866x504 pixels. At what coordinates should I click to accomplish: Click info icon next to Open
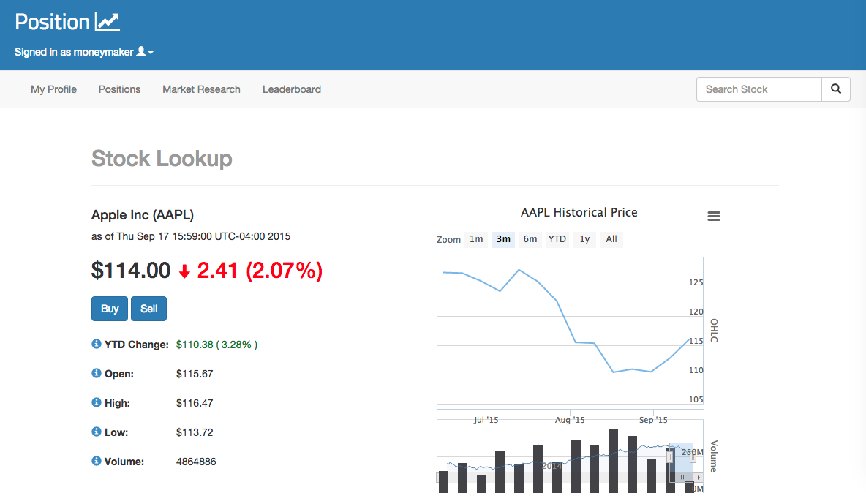96,373
